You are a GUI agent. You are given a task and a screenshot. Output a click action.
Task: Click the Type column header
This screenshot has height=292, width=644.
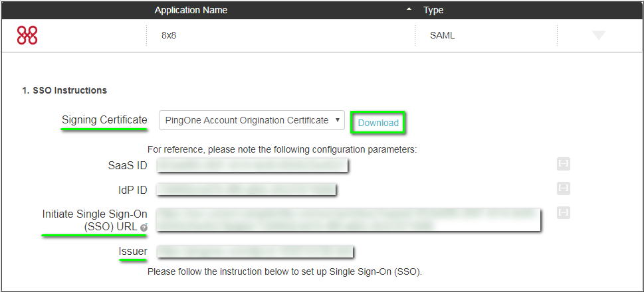tap(433, 10)
